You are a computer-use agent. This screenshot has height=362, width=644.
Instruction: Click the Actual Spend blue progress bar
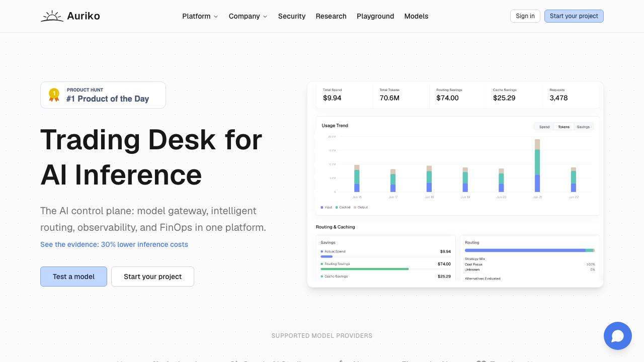[x=327, y=256]
